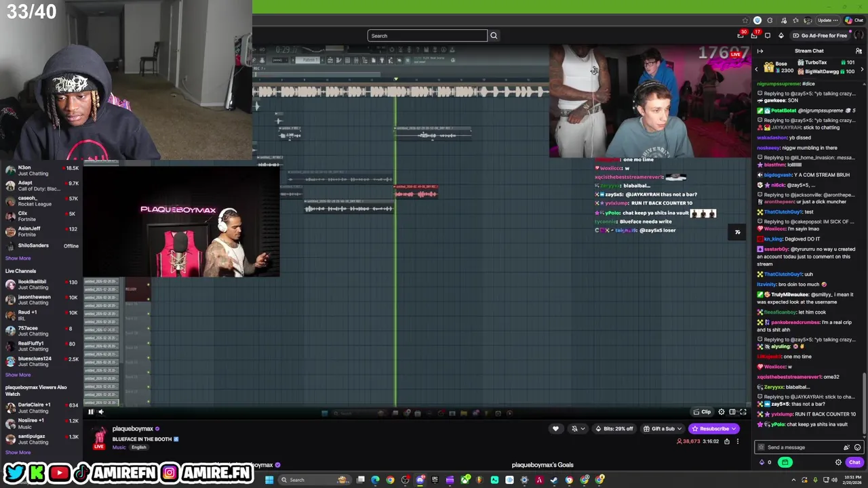Follow heart button for plaqueboymax
Screen dimensions: 868x488
click(x=555, y=428)
